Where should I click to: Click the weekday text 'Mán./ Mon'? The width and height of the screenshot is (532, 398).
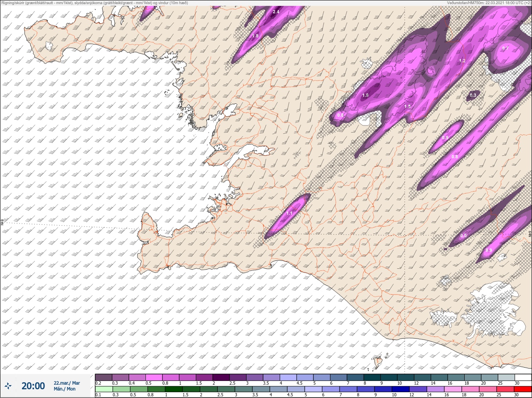(x=64, y=389)
